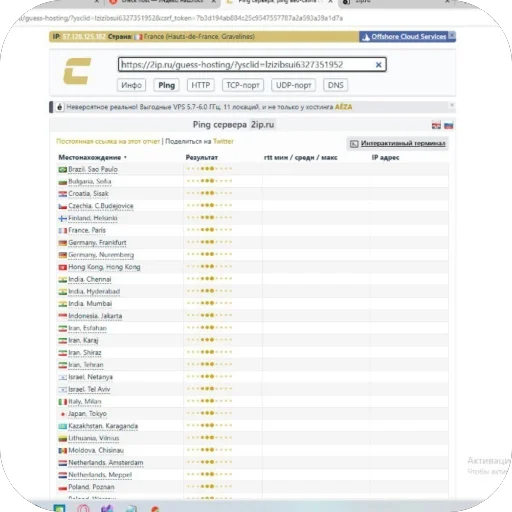512x512 pixels.
Task: Select the Finland, Helsinki location
Action: tap(93, 218)
